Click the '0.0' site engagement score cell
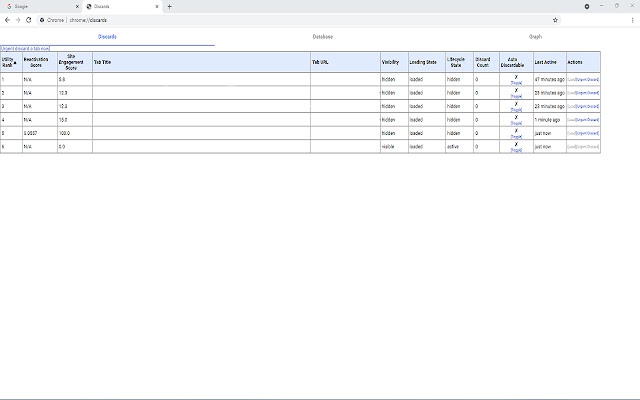 (75, 147)
